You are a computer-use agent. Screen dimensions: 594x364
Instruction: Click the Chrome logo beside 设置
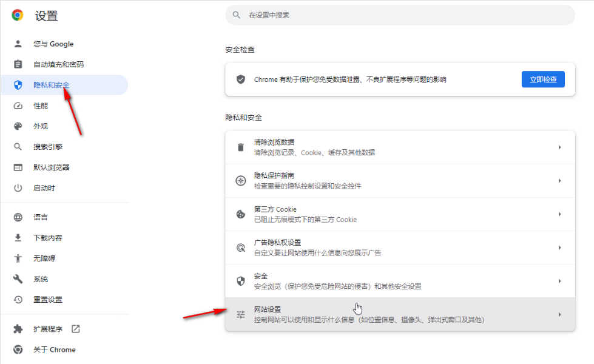click(x=18, y=15)
